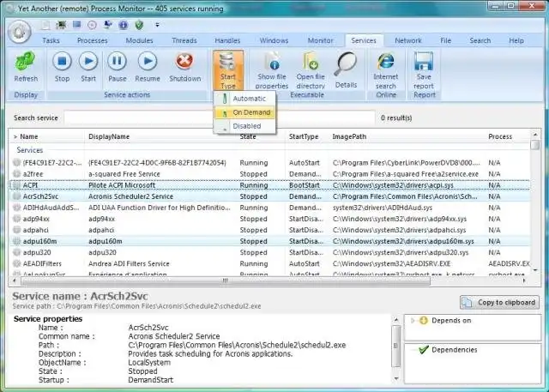The image size is (549, 392).
Task: Switch to the Threads tab
Action: [x=184, y=40]
